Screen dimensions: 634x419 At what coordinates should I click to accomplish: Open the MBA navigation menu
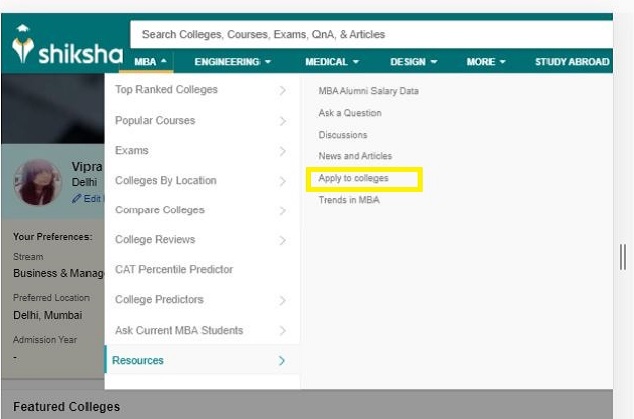(x=150, y=62)
